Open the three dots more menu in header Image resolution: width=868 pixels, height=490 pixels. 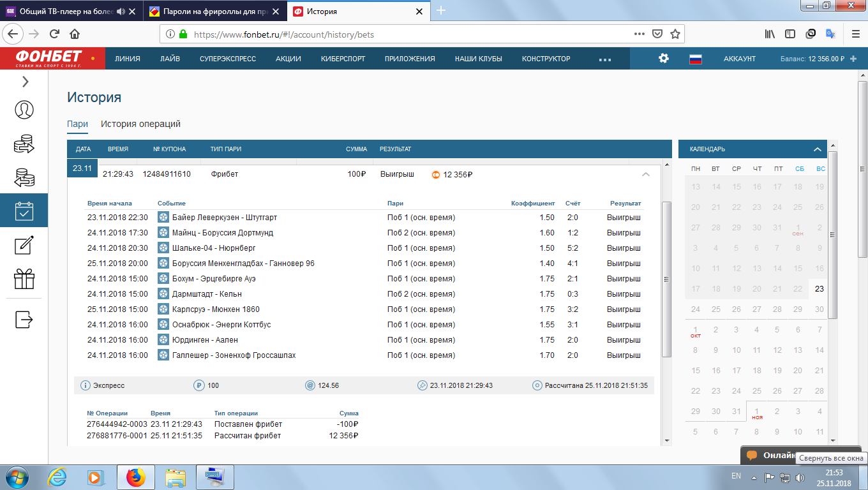pyautogui.click(x=605, y=59)
